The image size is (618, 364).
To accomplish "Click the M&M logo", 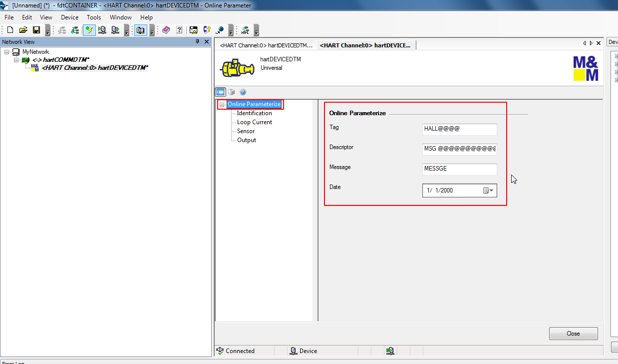I will coord(586,68).
